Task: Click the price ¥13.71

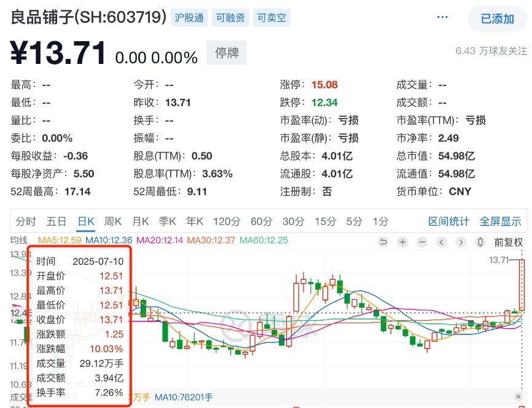Action: coord(58,53)
